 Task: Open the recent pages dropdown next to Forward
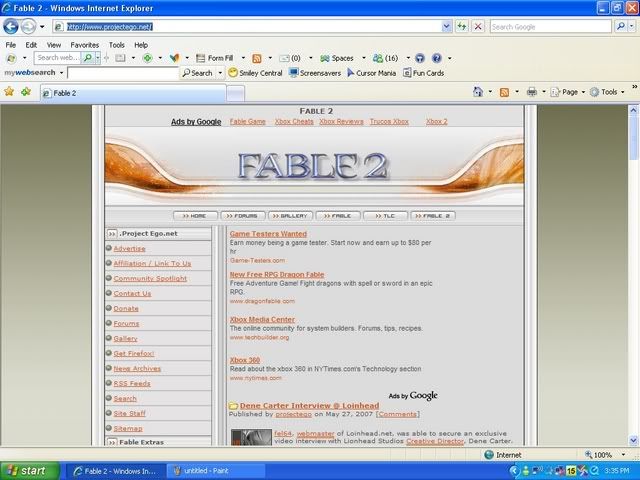[42, 27]
